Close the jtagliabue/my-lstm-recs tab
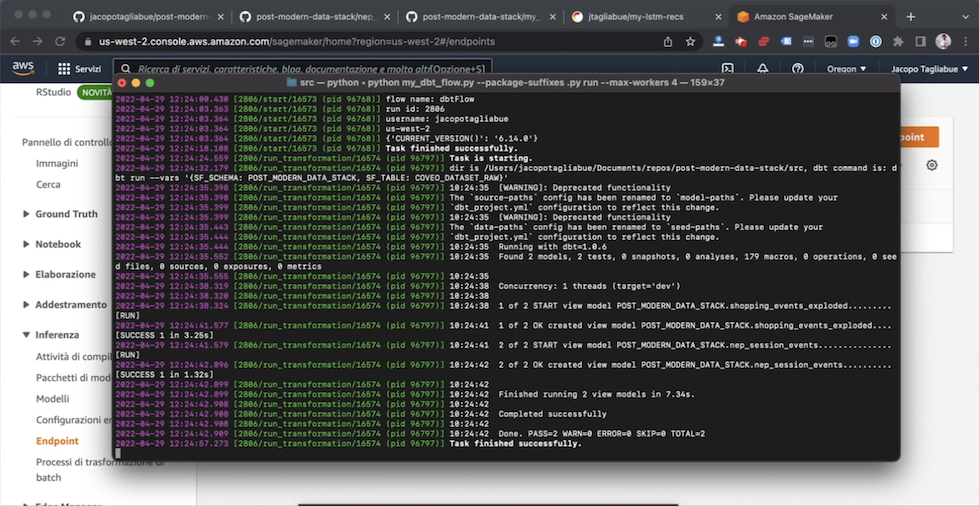Screen dimensions: 979x506 click(718, 17)
